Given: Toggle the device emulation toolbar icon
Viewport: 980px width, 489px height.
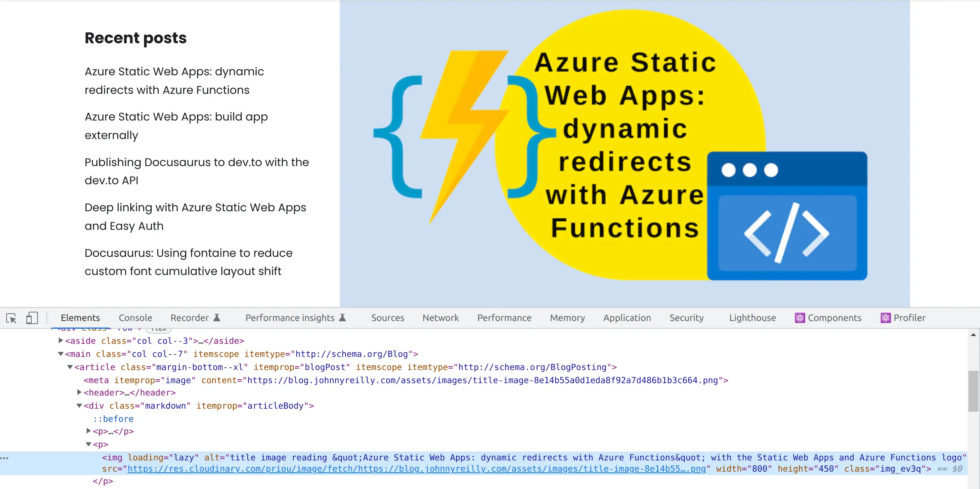Looking at the screenshot, I should tap(32, 318).
